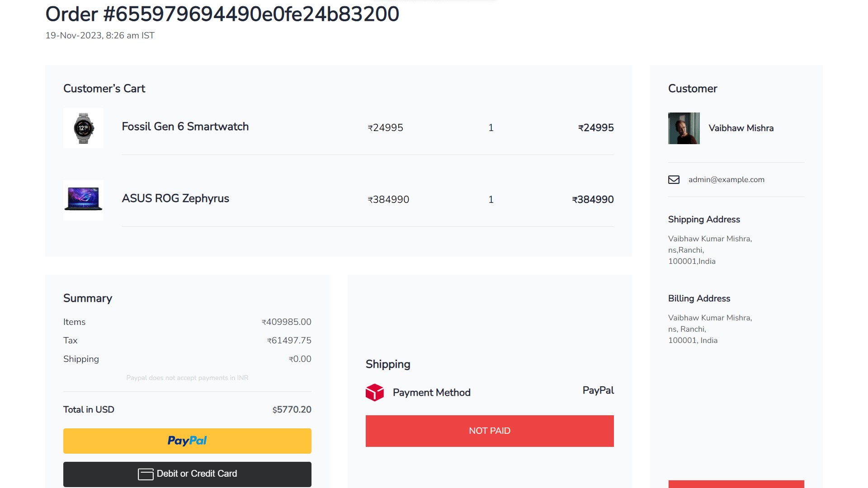Click the Shipping amount ₹0.00
The height and width of the screenshot is (488, 868).
300,359
